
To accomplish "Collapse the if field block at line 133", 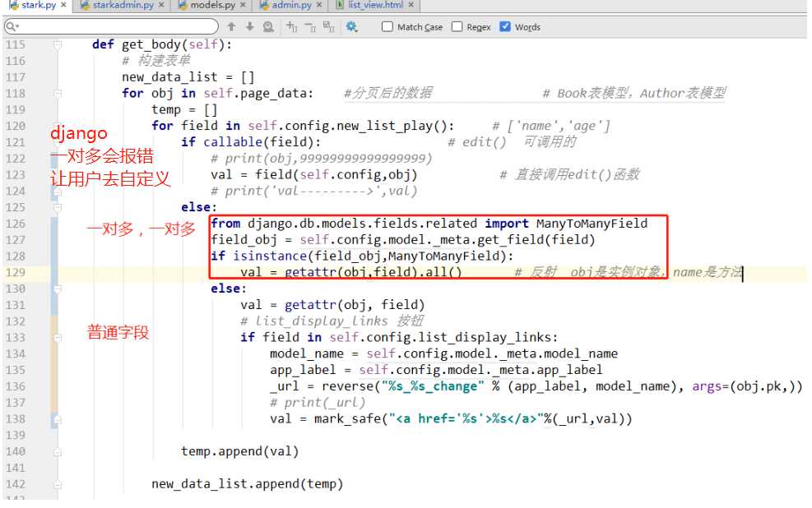I will click(58, 338).
